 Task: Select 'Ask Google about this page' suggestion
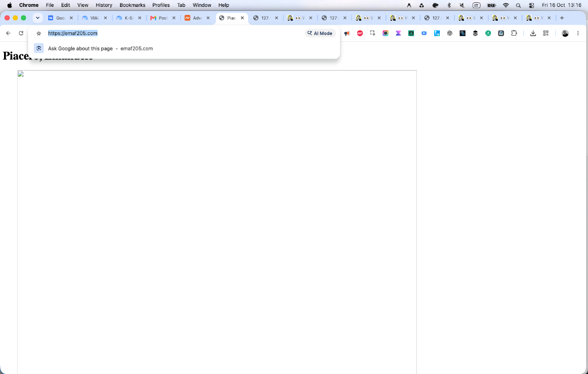(x=184, y=48)
